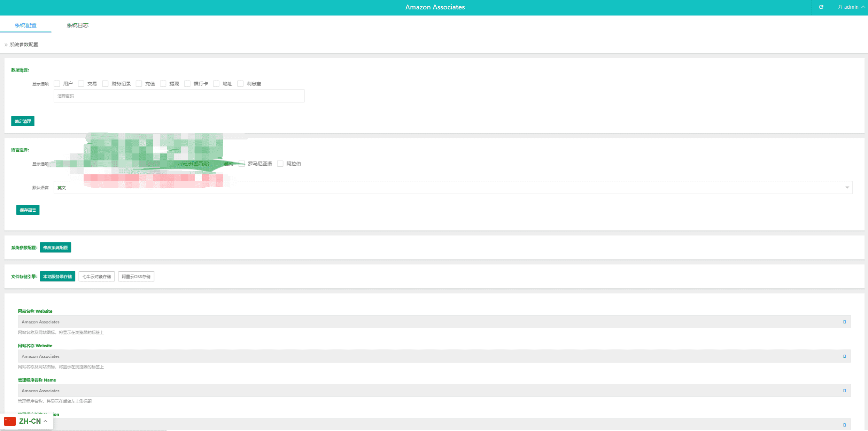The image size is (868, 431).
Task: Enable the 阿拉伯 language checkbox
Action: point(280,164)
